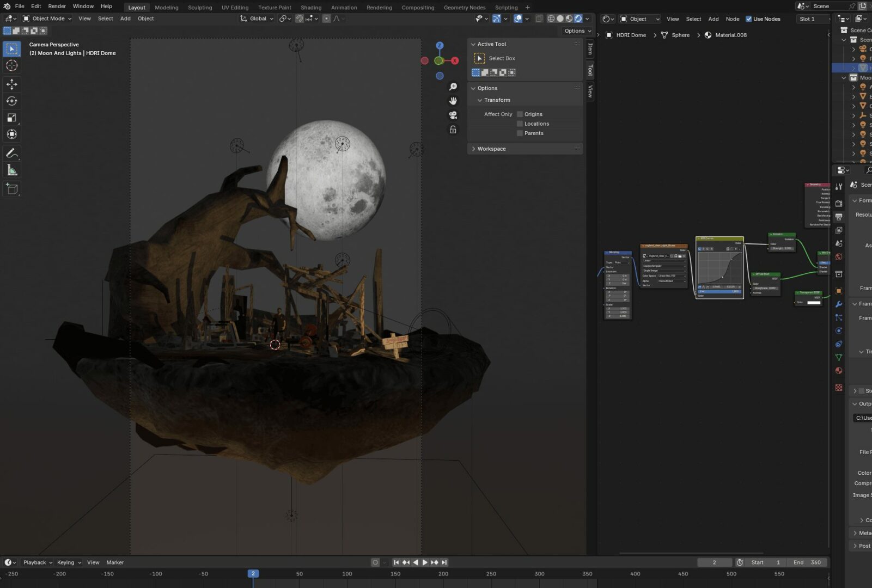Viewport: 872px width, 588px height.
Task: Expand the Workspace panel
Action: [x=491, y=149]
